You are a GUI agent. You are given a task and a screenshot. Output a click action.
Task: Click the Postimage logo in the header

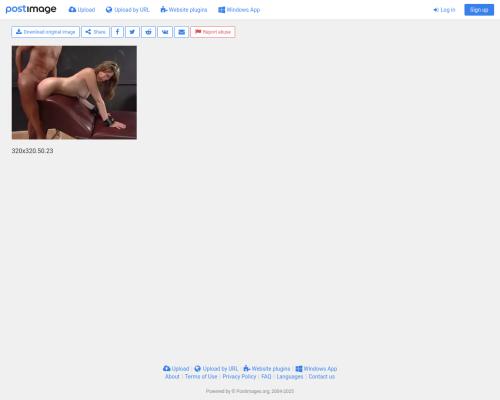31,9
